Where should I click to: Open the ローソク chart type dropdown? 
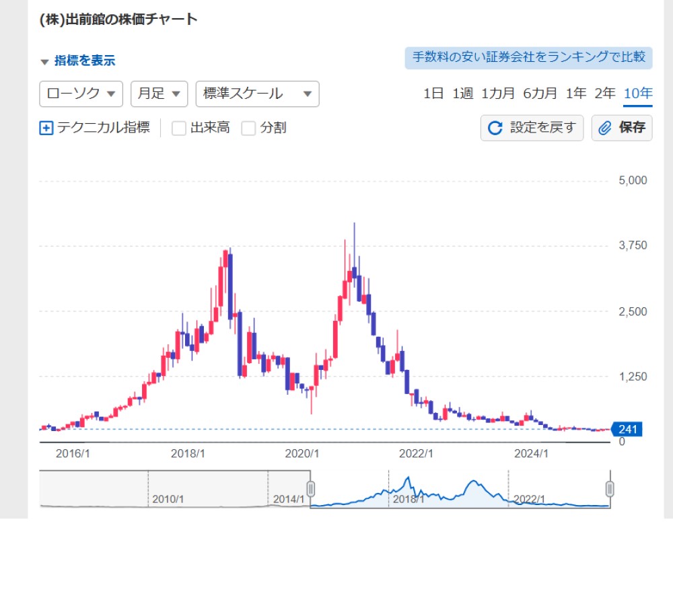(x=81, y=93)
